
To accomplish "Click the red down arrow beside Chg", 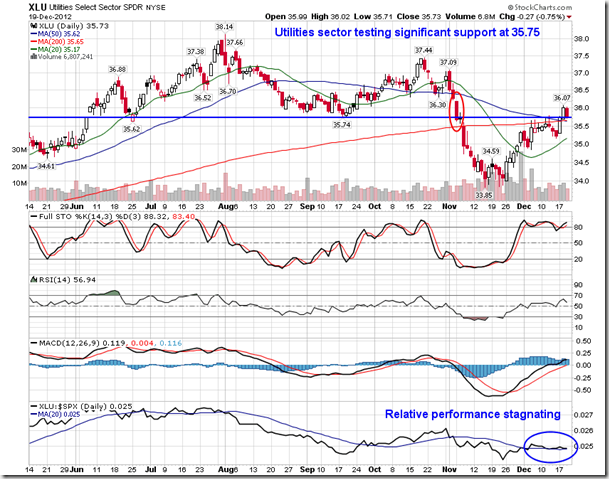I will [570, 17].
